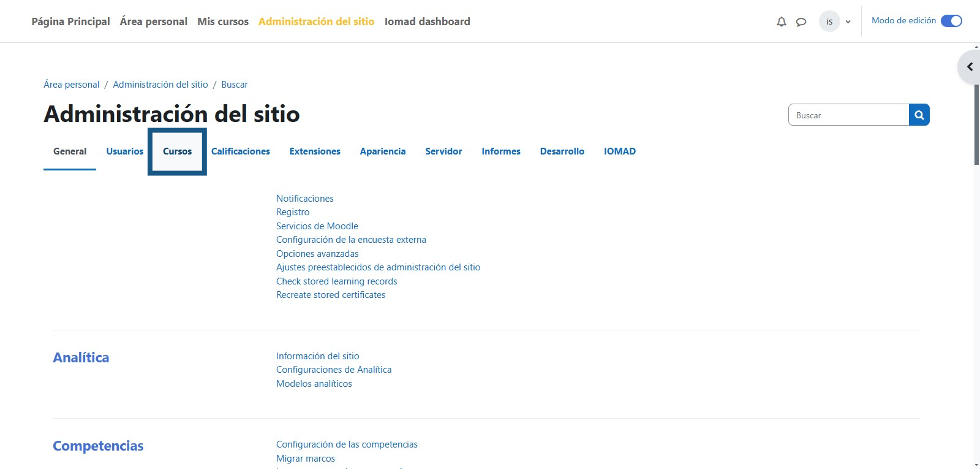This screenshot has width=980, height=469.
Task: Click the user avatar initials
Action: pos(829,21)
